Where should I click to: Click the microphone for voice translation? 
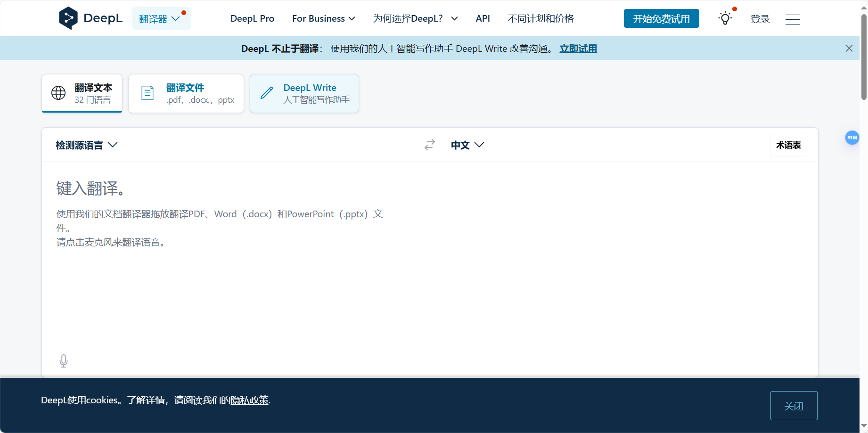tap(64, 360)
